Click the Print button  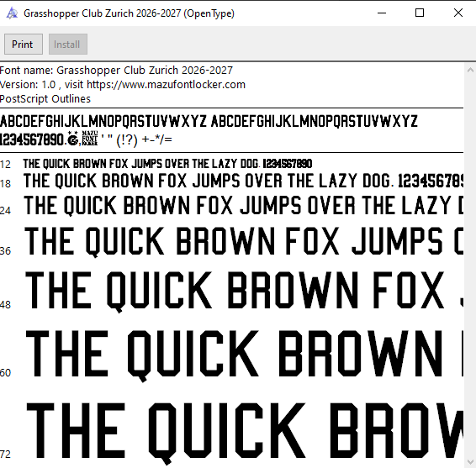[24, 45]
